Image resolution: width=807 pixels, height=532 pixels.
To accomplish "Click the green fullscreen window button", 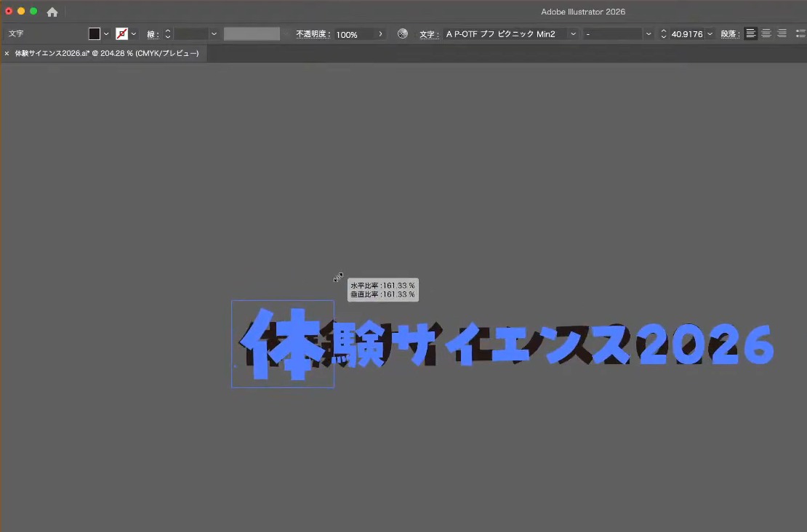I will [33, 11].
